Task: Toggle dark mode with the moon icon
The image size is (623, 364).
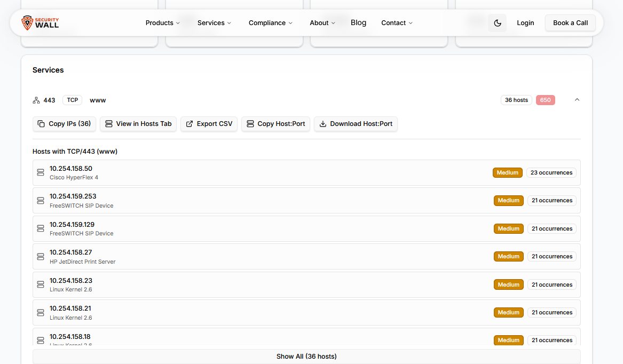Action: click(x=497, y=23)
